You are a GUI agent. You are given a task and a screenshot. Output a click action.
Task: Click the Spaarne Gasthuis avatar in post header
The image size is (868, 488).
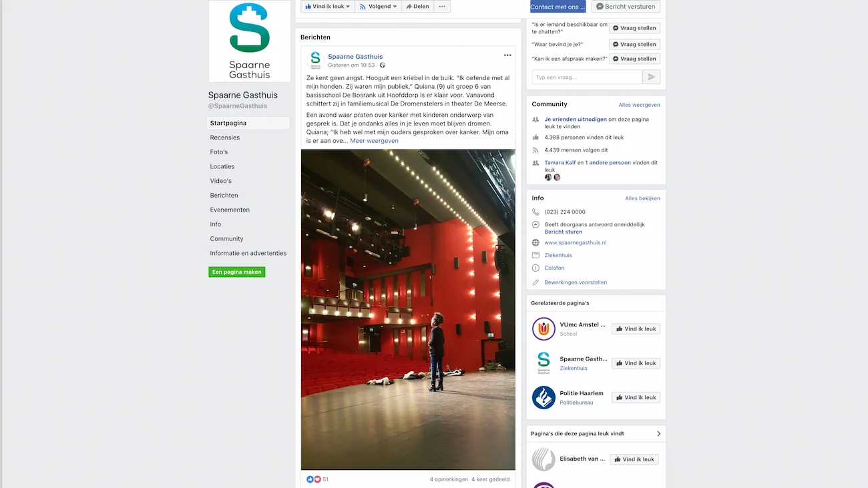click(x=315, y=60)
